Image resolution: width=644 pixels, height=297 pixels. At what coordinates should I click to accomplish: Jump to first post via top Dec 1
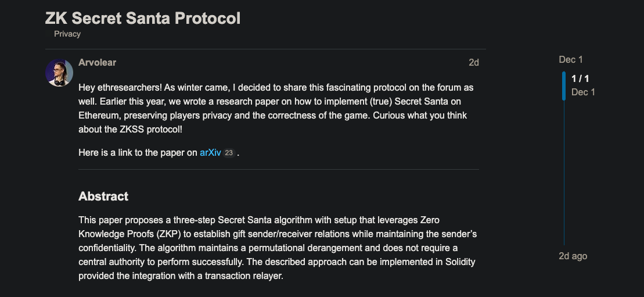[x=570, y=59]
